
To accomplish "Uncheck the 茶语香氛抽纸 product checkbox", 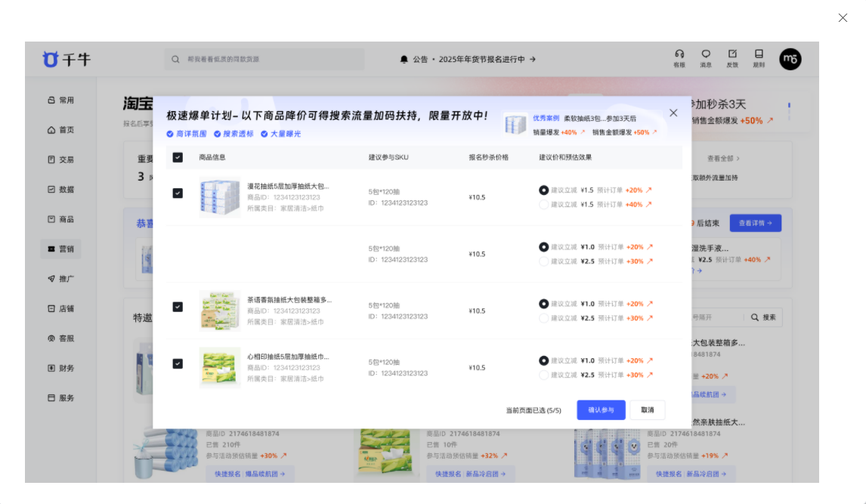I will point(178,307).
